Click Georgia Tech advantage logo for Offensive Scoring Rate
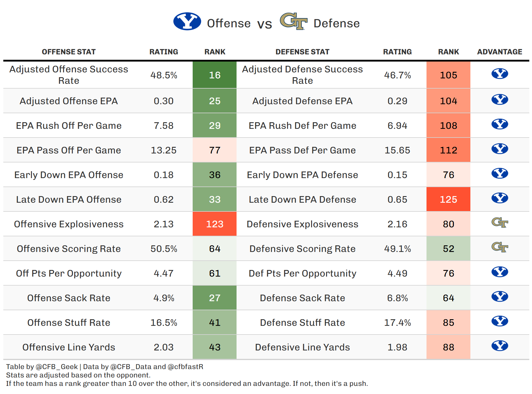This screenshot has width=532, height=394. pos(500,247)
